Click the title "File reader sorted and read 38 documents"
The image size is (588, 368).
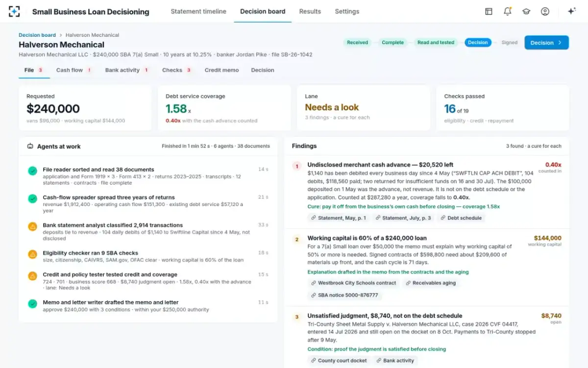[x=98, y=170]
